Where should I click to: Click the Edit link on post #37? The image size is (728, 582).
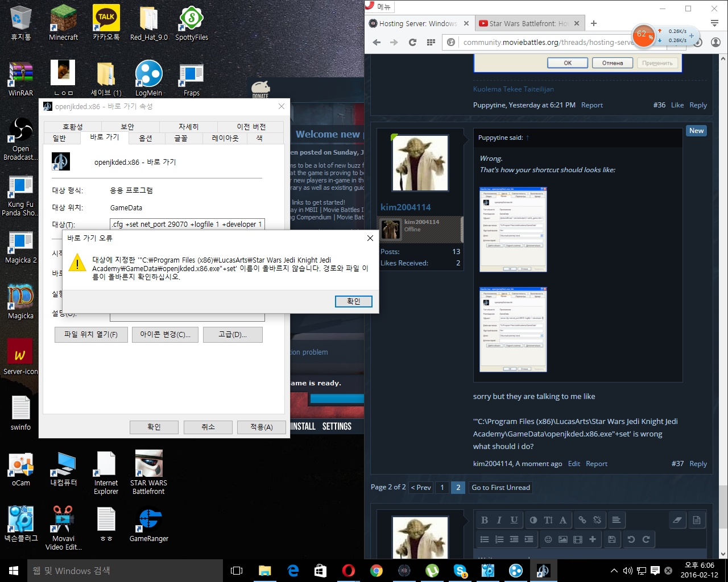click(x=574, y=464)
